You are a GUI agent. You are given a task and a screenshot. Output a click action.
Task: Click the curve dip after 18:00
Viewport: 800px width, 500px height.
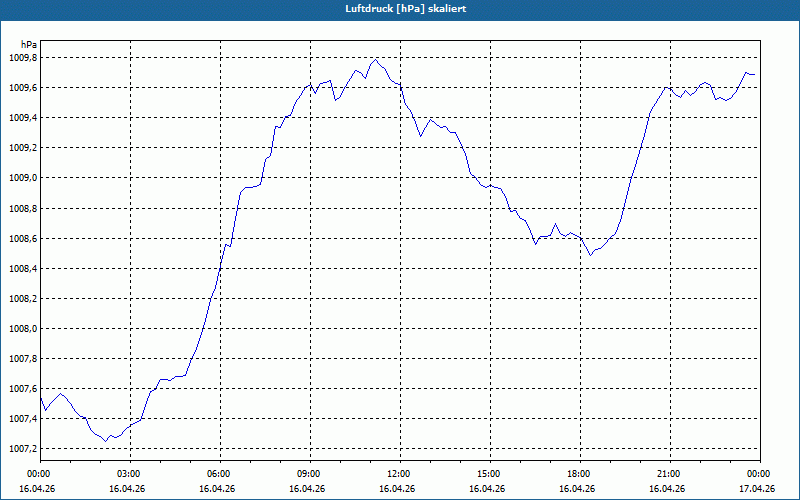point(590,255)
